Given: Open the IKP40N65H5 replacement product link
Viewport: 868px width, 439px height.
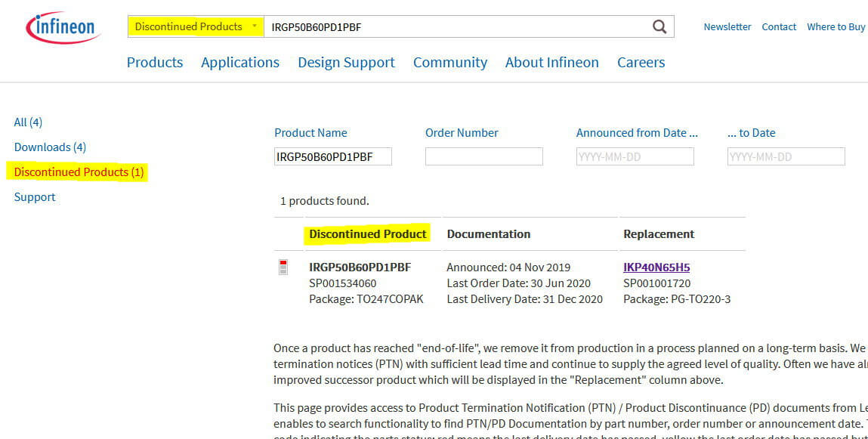Looking at the screenshot, I should pyautogui.click(x=656, y=267).
